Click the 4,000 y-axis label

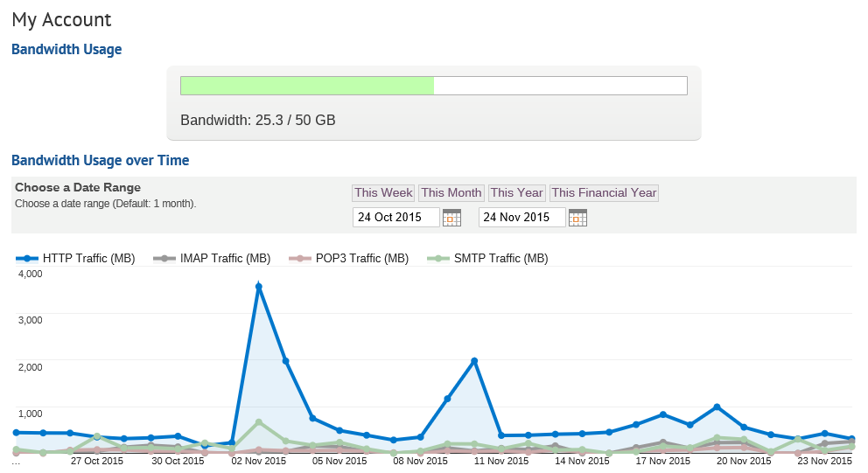(30, 274)
